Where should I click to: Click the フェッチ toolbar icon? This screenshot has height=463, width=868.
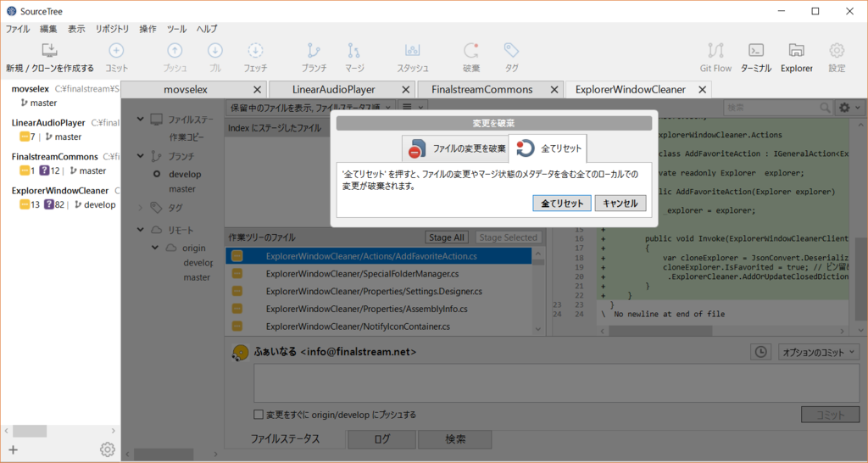pyautogui.click(x=255, y=50)
